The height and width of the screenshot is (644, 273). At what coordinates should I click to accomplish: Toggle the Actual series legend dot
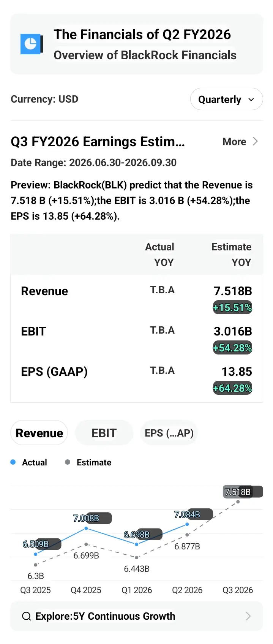(x=13, y=462)
